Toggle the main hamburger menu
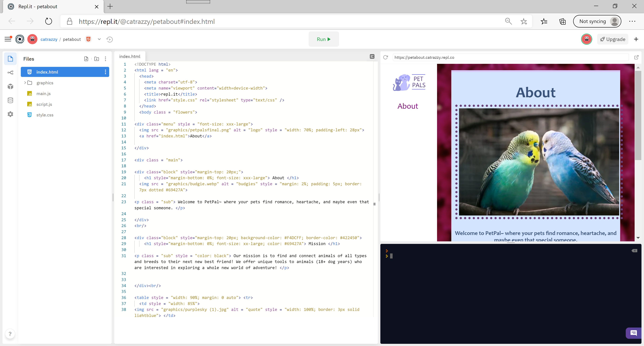 pyautogui.click(x=8, y=39)
